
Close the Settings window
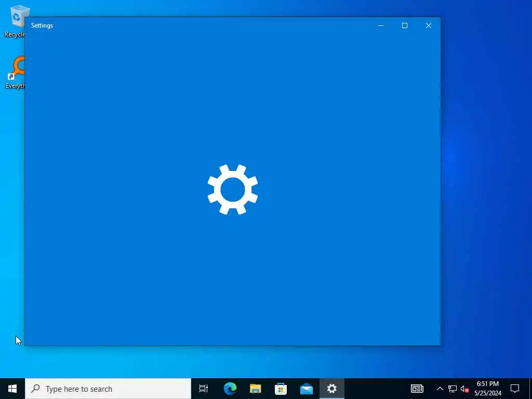pyautogui.click(x=429, y=25)
